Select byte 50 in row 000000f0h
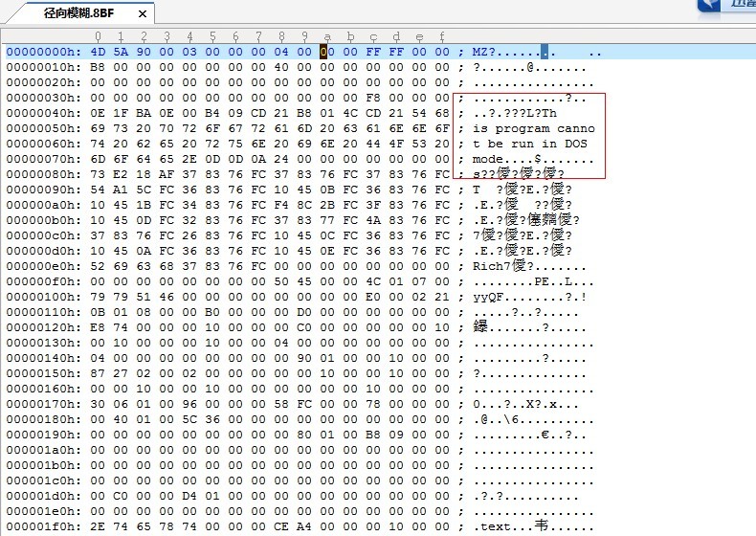The height and width of the screenshot is (536, 756). (x=281, y=281)
